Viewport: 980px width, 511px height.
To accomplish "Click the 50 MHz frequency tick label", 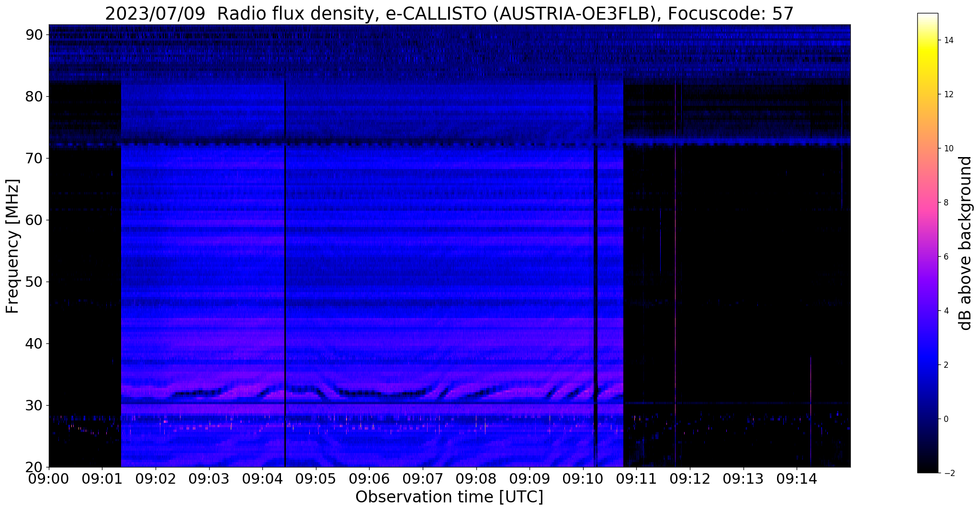I will [x=34, y=282].
